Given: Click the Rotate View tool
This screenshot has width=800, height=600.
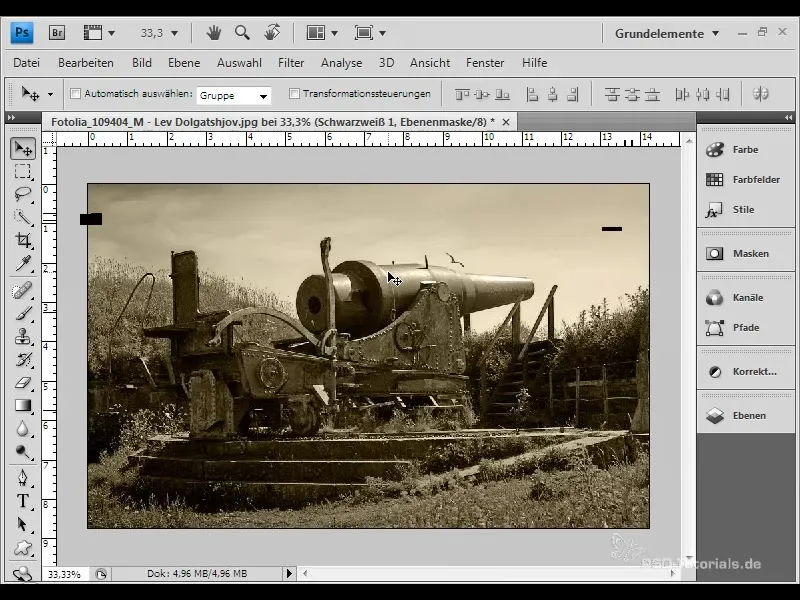Looking at the screenshot, I should pos(272,32).
